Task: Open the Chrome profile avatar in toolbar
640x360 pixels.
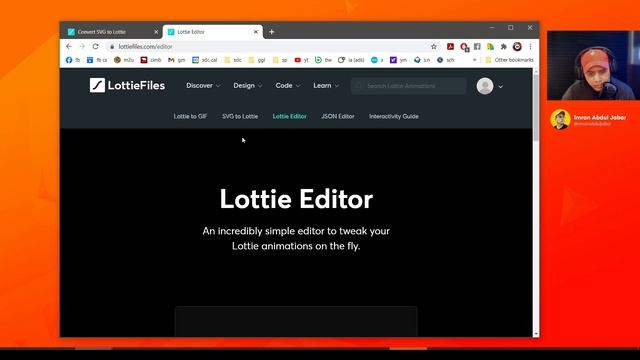Action: (x=517, y=47)
